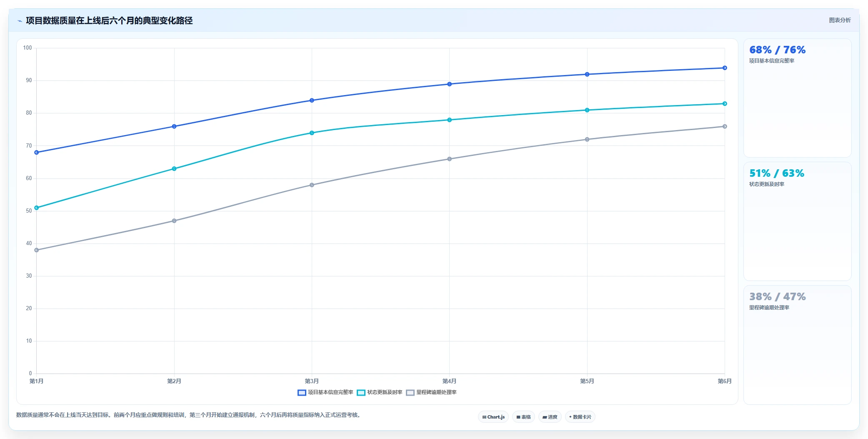Image resolution: width=868 pixels, height=439 pixels.
Task: Click the gray data point at 第3月
Action: [x=312, y=185]
